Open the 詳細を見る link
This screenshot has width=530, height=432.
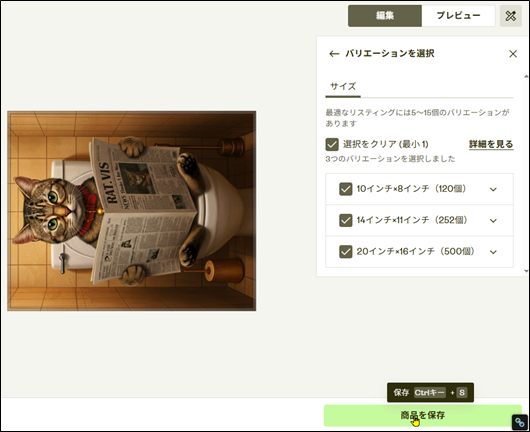click(491, 144)
